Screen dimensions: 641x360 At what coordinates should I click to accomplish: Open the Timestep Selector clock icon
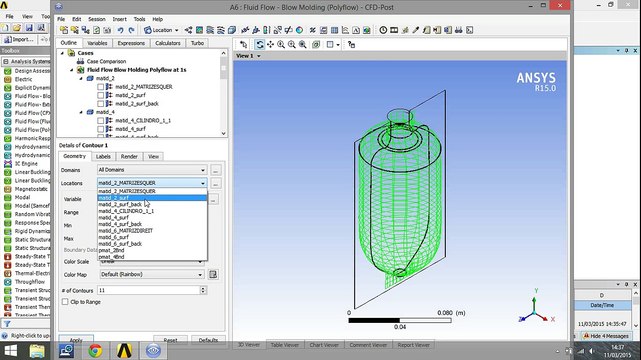click(383, 30)
